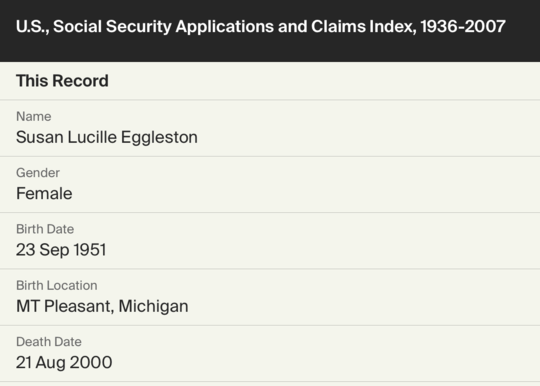The width and height of the screenshot is (540, 386).
Task: Click the This Record heading
Action: pos(62,81)
